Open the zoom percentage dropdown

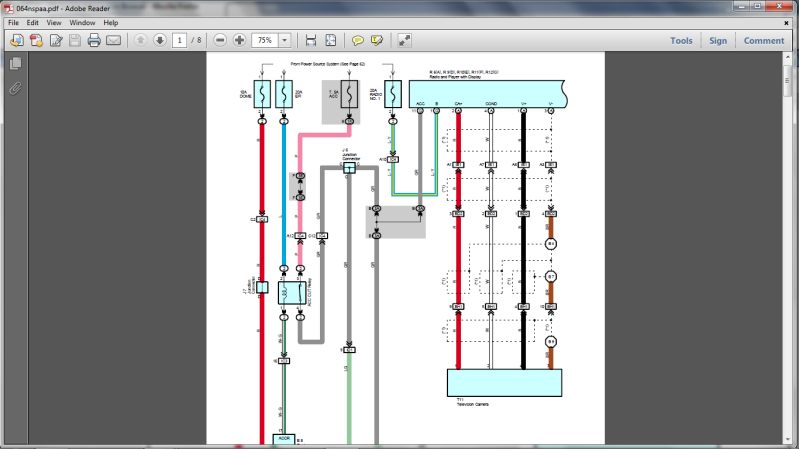point(285,41)
